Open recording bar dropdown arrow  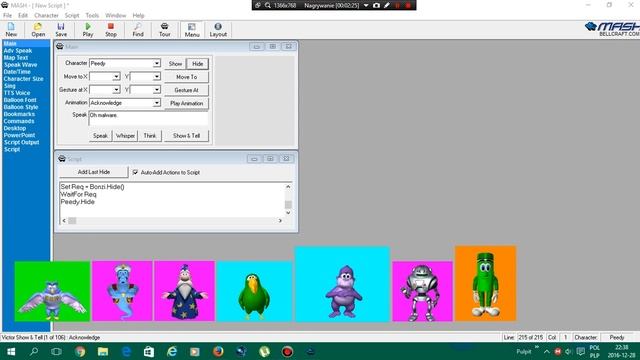pos(366,5)
